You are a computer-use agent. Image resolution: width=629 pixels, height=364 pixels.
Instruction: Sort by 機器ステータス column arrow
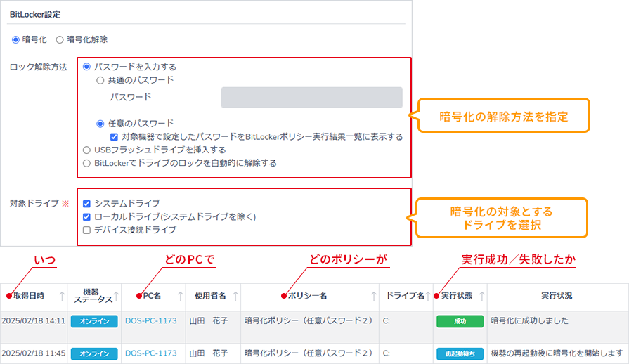[117, 297]
